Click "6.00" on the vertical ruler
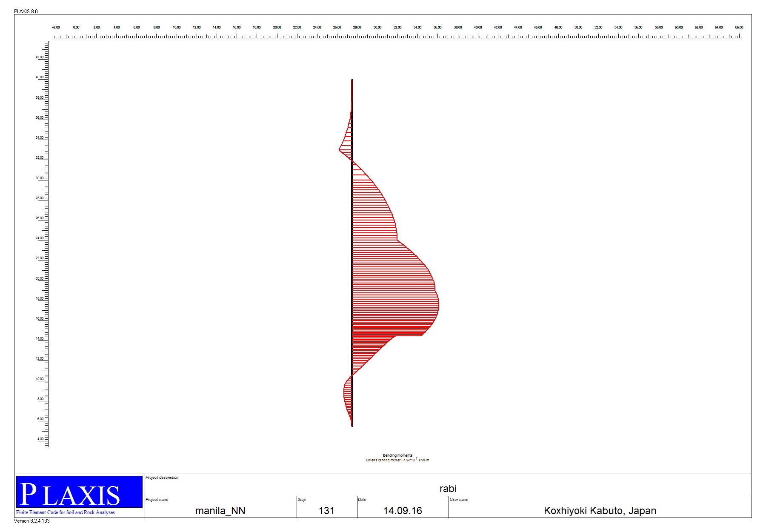766x532 pixels. point(40,419)
